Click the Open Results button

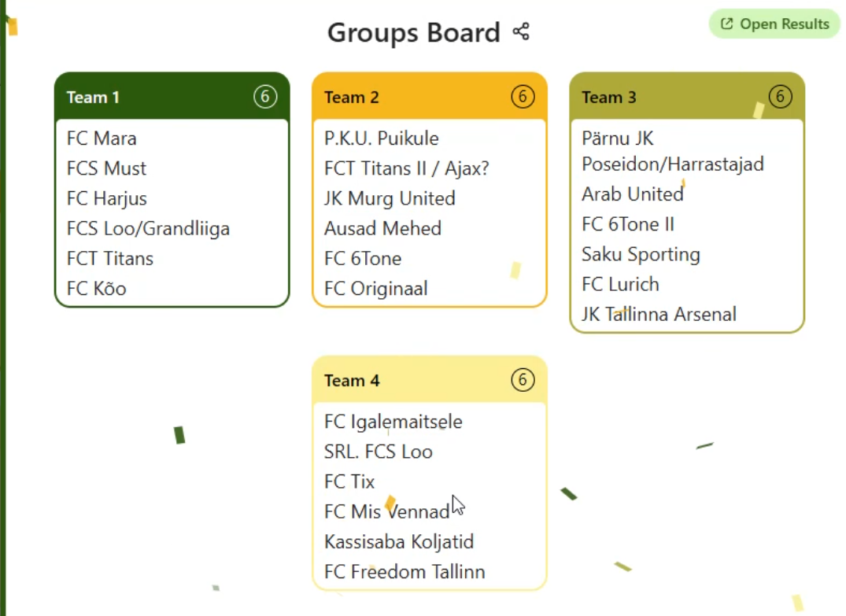click(x=774, y=24)
